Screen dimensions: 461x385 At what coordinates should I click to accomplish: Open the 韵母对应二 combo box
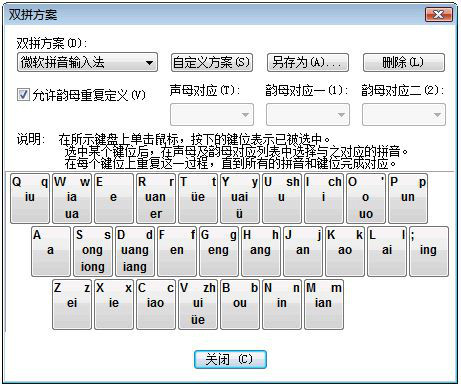404,114
